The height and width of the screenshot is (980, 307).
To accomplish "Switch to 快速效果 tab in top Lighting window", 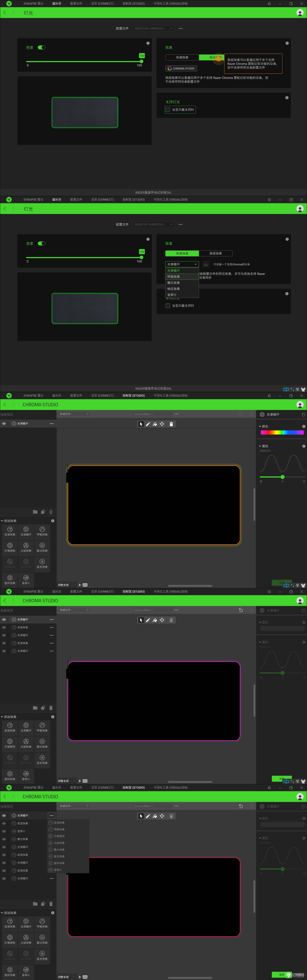I will click(182, 57).
